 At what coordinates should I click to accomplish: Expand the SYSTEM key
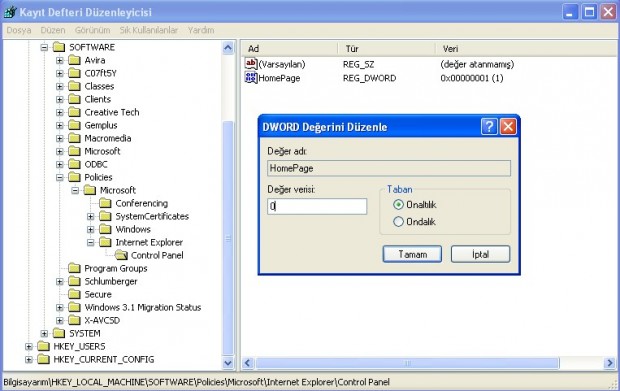click(x=44, y=333)
